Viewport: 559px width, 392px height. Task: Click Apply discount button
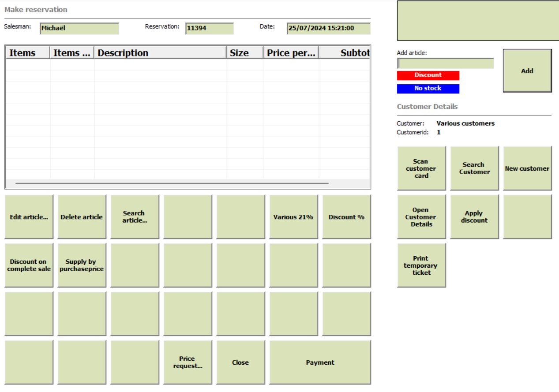click(x=474, y=217)
